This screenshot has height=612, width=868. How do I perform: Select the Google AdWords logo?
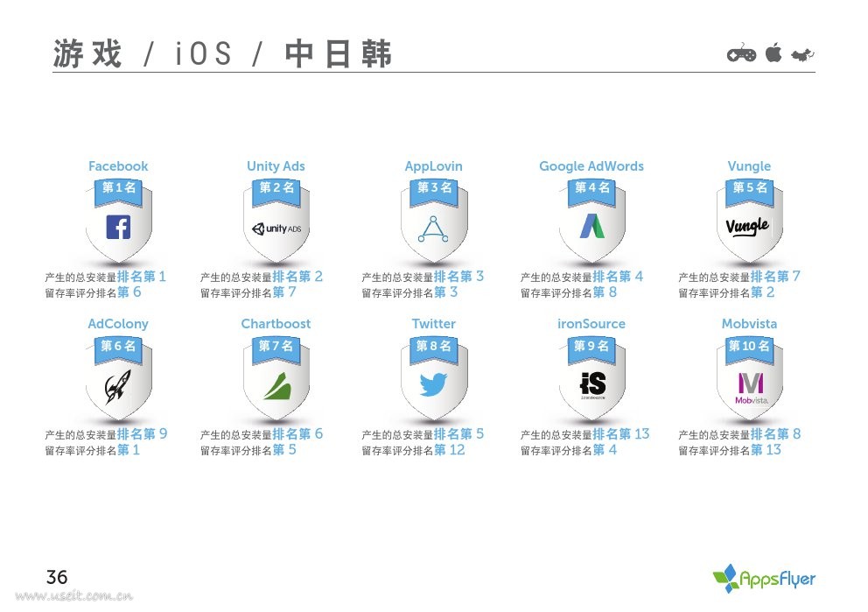point(591,226)
